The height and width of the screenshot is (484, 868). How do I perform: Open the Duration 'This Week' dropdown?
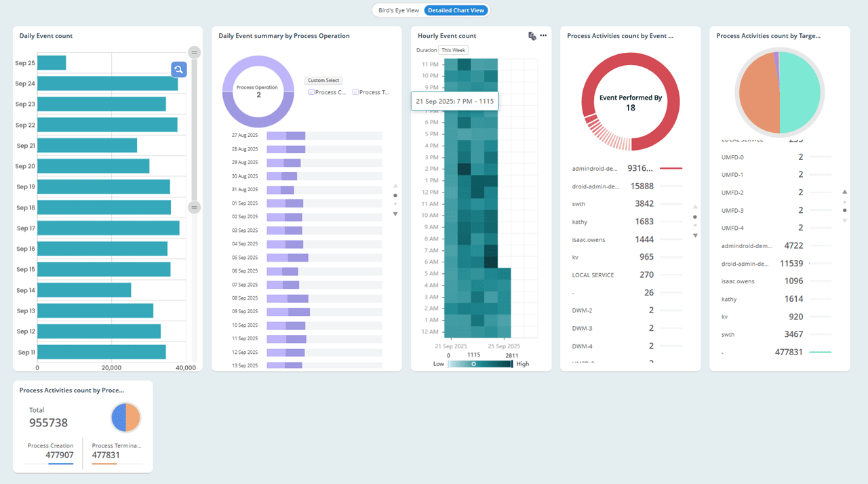[453, 50]
